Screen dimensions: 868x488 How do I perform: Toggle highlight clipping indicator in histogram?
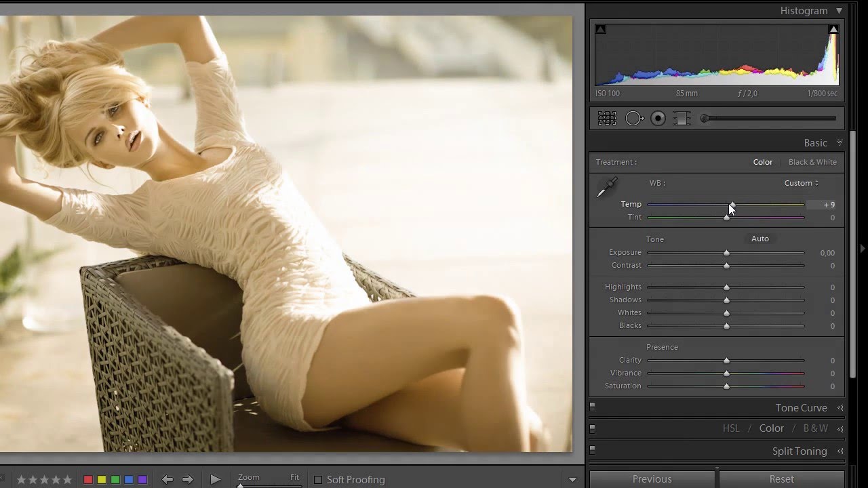click(x=833, y=29)
